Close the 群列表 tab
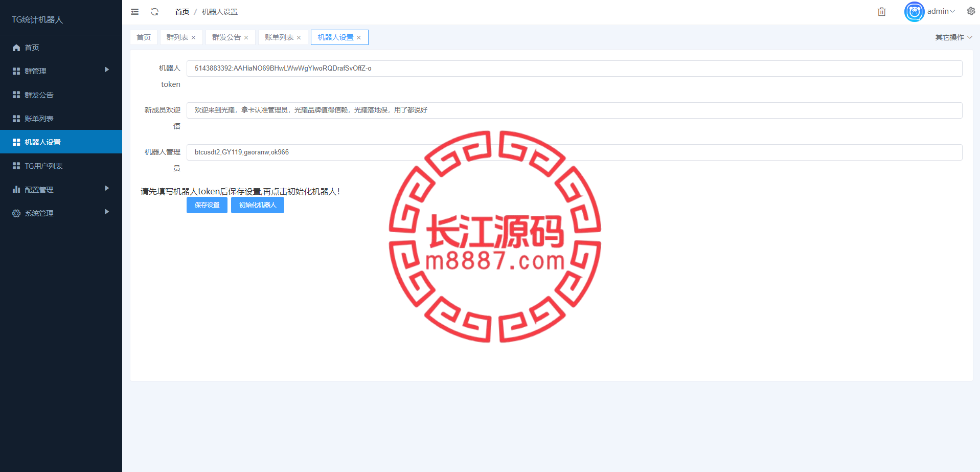 tap(193, 38)
